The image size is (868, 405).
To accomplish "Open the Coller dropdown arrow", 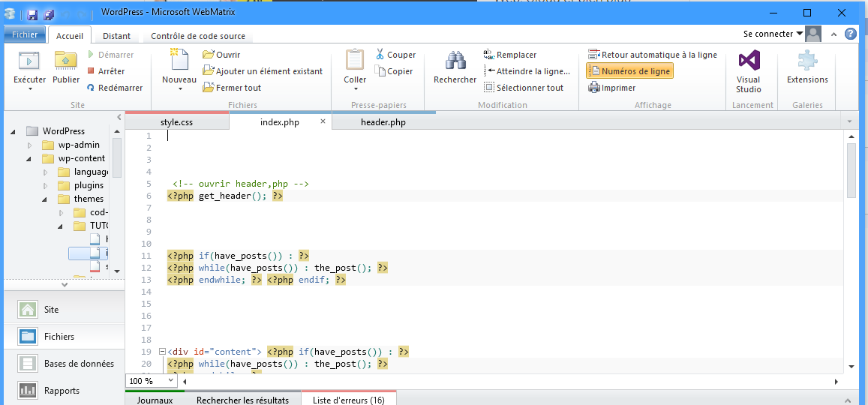I will [x=355, y=88].
